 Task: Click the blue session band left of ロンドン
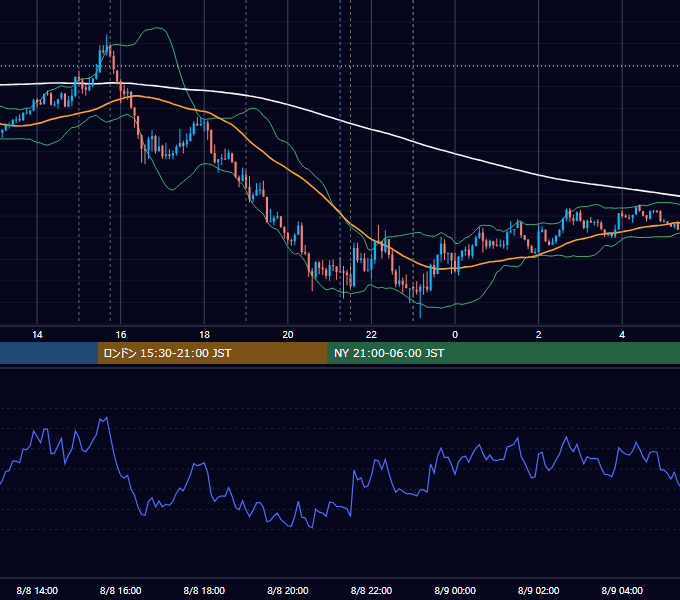tap(49, 353)
